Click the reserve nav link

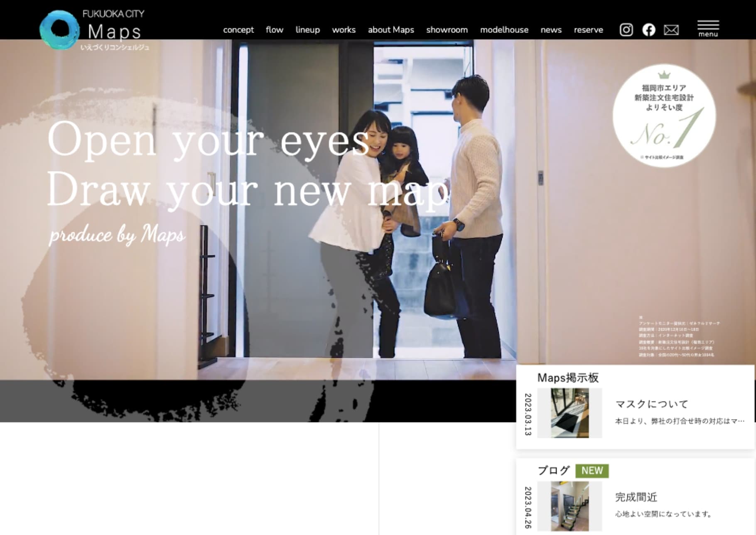tap(588, 30)
